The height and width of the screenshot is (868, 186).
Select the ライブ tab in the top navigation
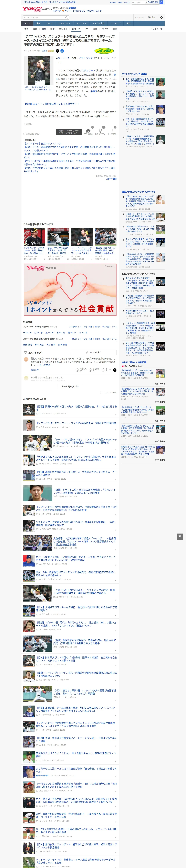click(49, 24)
